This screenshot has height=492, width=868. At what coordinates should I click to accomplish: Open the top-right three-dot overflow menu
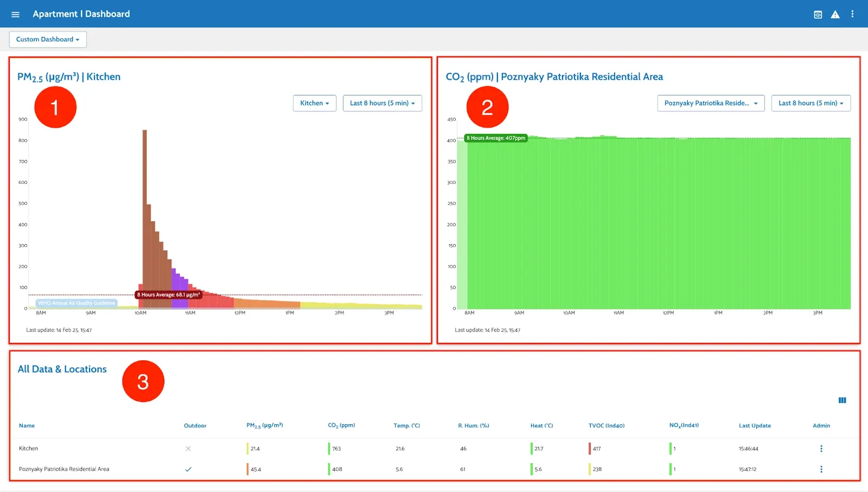click(x=852, y=14)
